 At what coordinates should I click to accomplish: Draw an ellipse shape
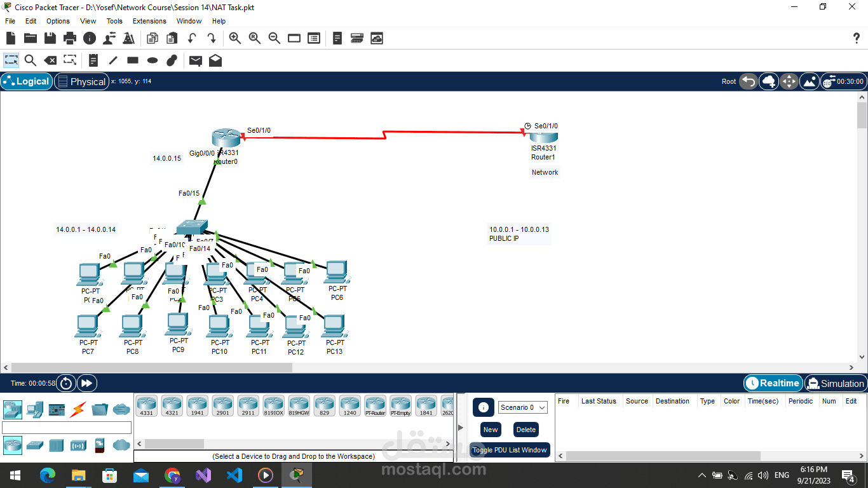pyautogui.click(x=153, y=60)
